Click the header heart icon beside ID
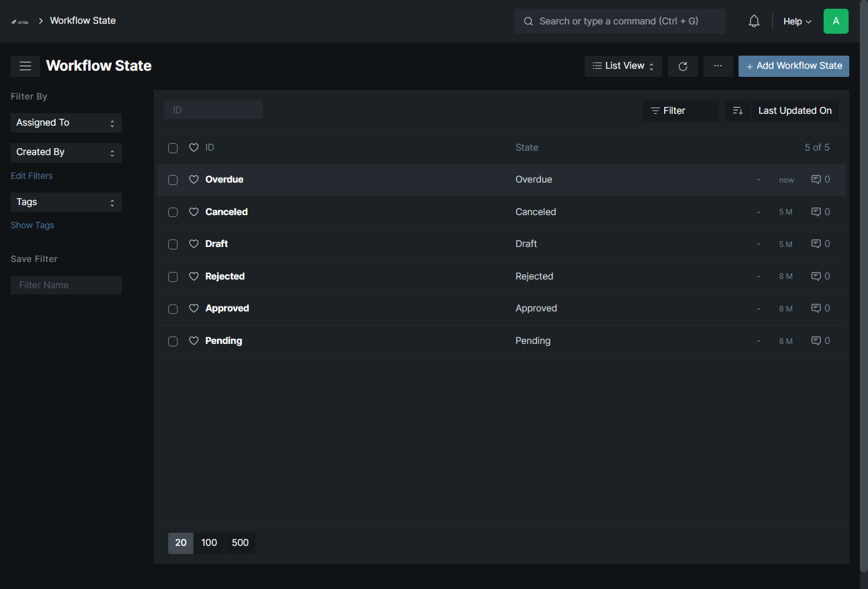This screenshot has height=589, width=868. (194, 148)
